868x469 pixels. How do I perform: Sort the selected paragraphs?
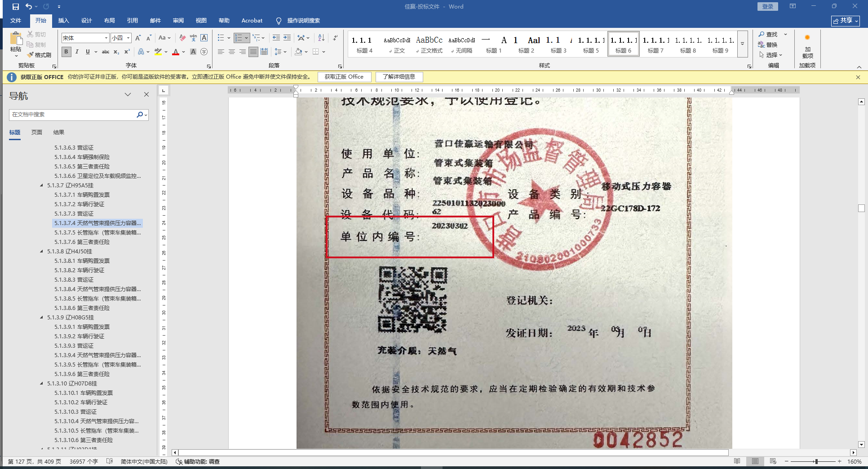[321, 38]
